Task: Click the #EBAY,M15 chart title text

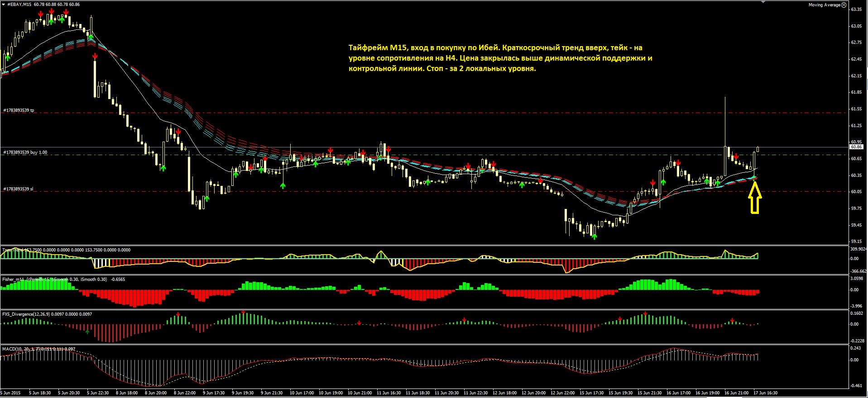Action: tap(19, 5)
